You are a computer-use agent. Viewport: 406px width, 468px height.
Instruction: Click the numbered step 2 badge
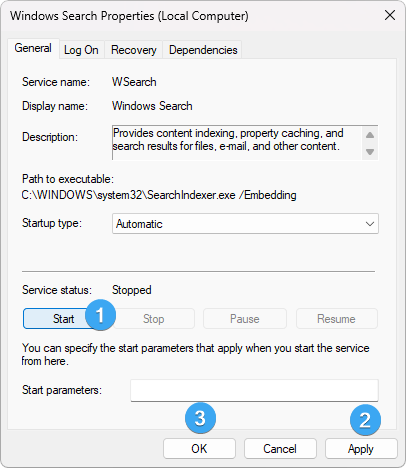365,420
